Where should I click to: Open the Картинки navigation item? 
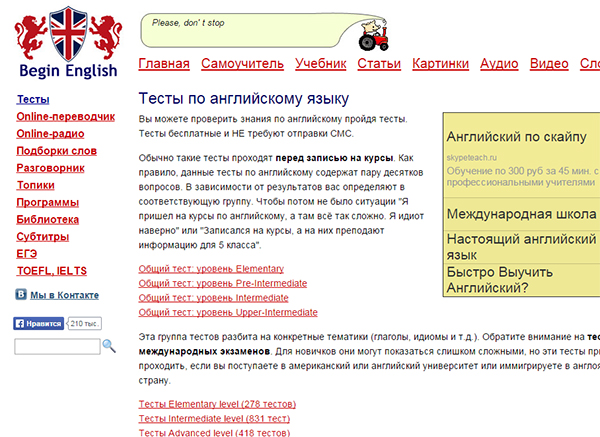440,64
